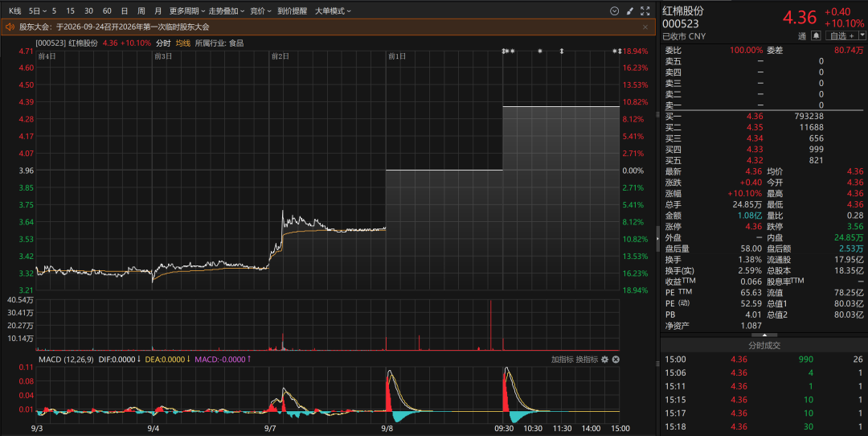Click the 通 stock connect badge

click(x=801, y=36)
